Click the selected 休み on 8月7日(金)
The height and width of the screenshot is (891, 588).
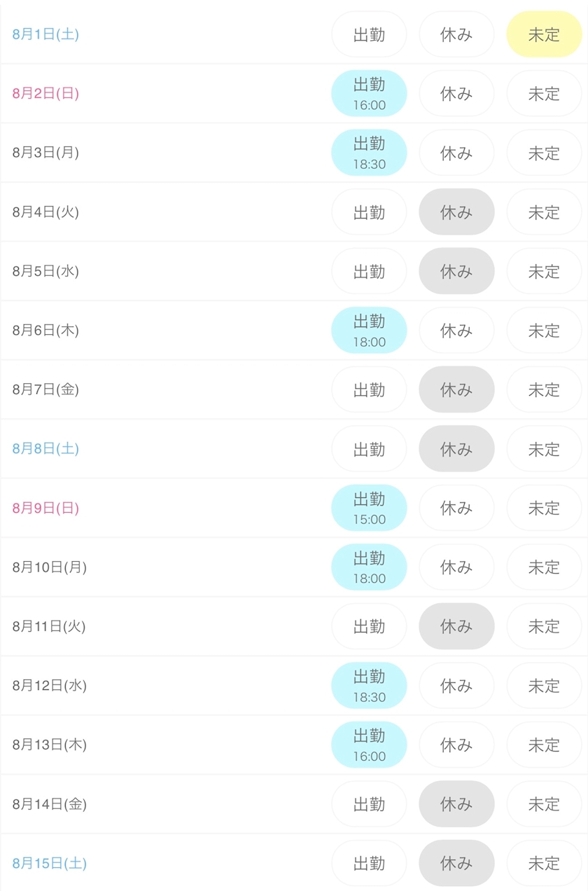[456, 389]
